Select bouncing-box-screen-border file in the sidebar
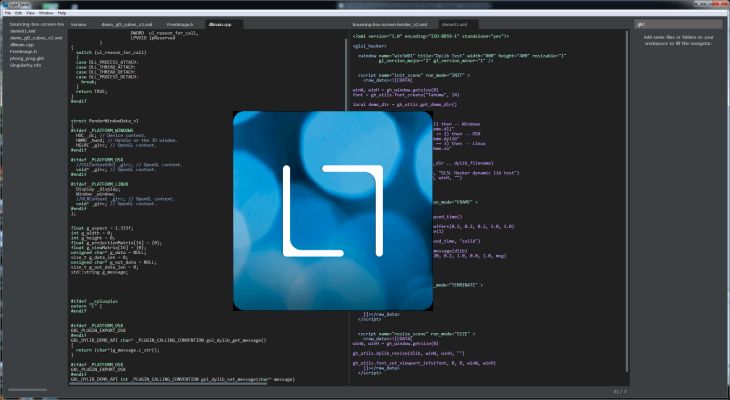 click(x=37, y=24)
